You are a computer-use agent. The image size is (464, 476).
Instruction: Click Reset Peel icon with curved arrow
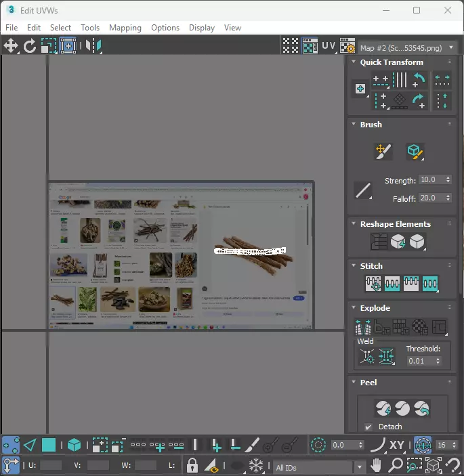[421, 408]
